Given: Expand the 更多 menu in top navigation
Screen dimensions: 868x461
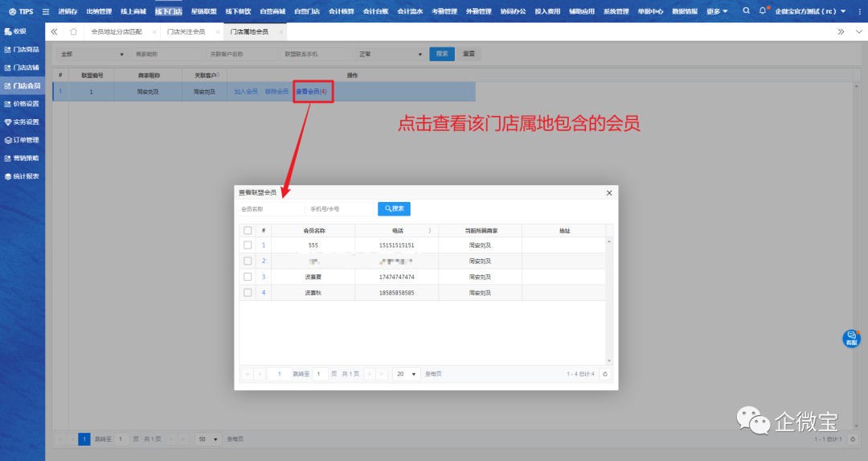Looking at the screenshot, I should click(x=717, y=11).
